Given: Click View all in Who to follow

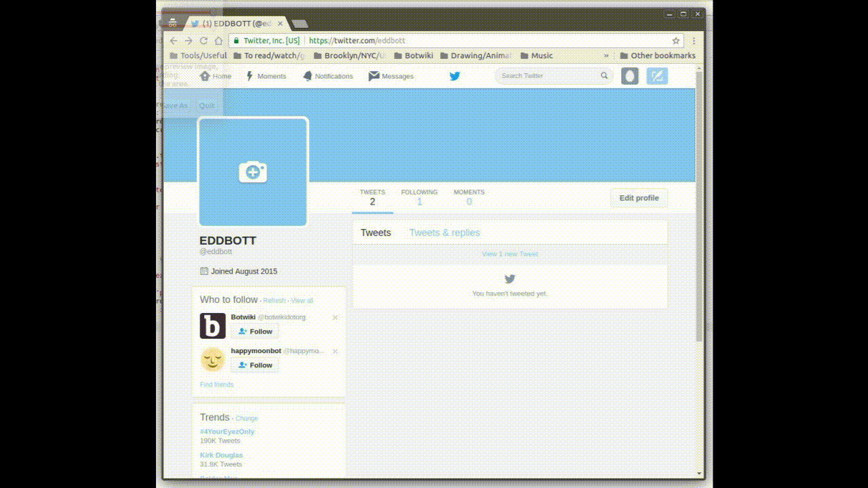Looking at the screenshot, I should tap(302, 301).
